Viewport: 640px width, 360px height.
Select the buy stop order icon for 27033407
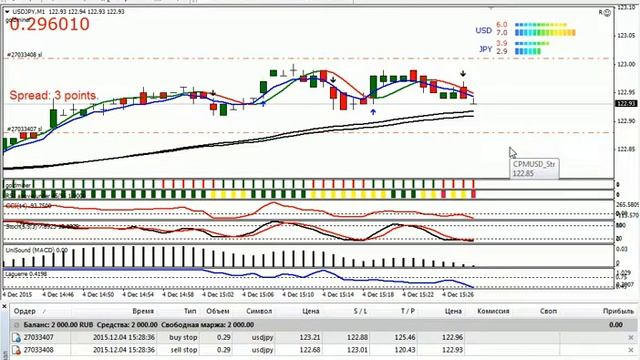click(16, 338)
